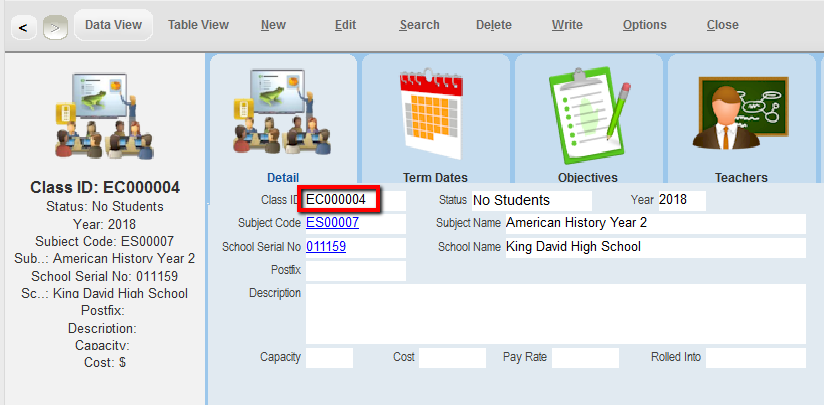Switch to Table View
Image resolution: width=824 pixels, height=405 pixels.
point(198,25)
